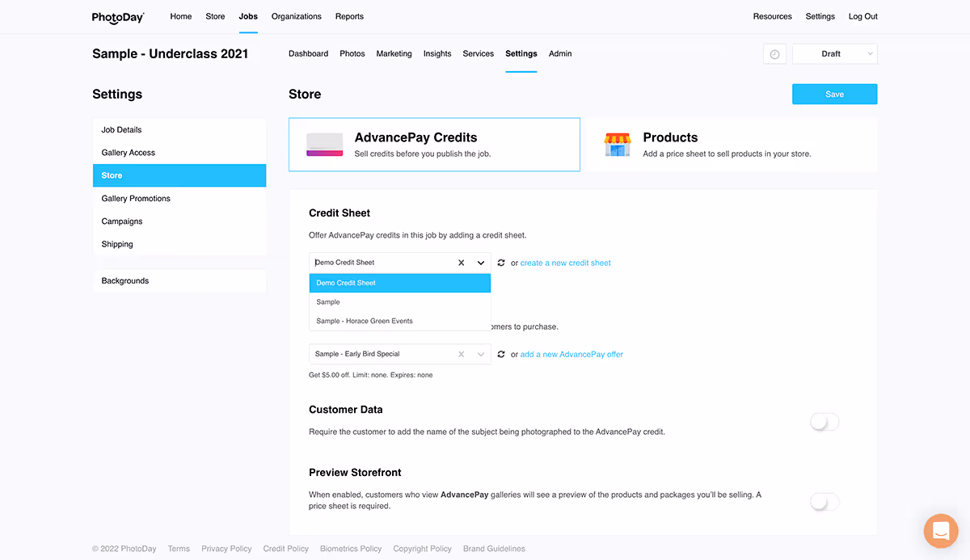
Task: Open Gallery Promotions settings
Action: [179, 198]
